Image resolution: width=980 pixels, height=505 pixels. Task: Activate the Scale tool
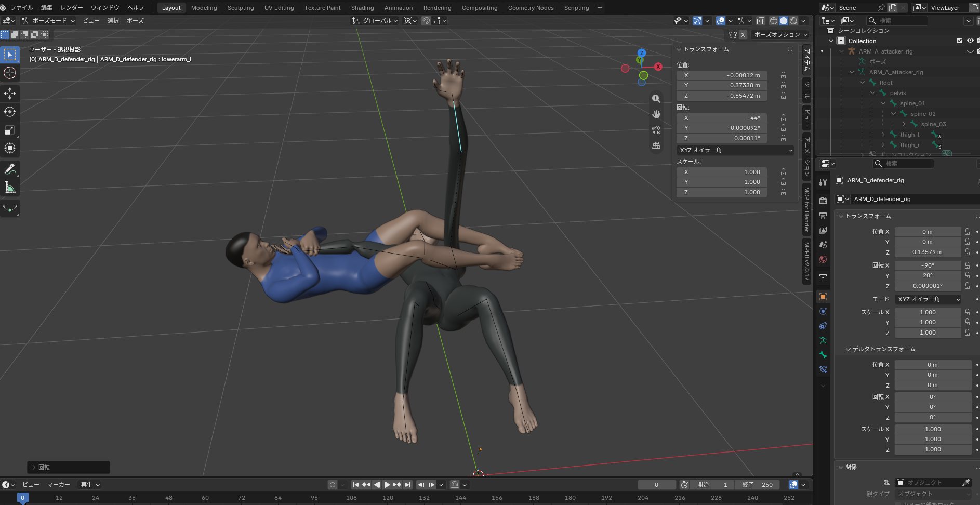(x=10, y=130)
